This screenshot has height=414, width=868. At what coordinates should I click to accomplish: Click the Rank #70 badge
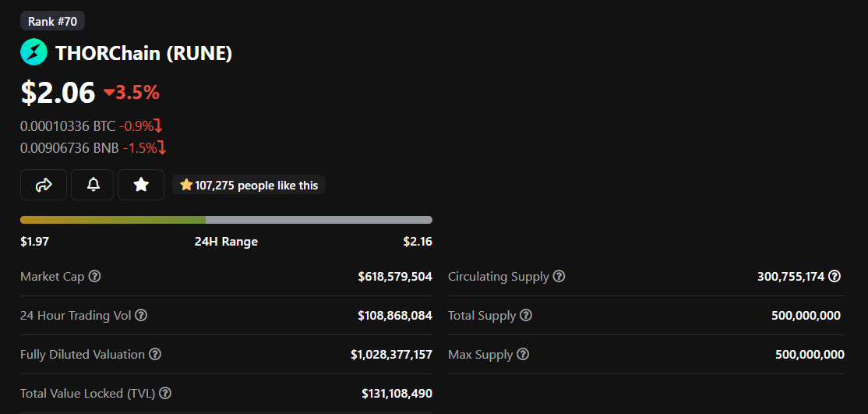pos(52,21)
